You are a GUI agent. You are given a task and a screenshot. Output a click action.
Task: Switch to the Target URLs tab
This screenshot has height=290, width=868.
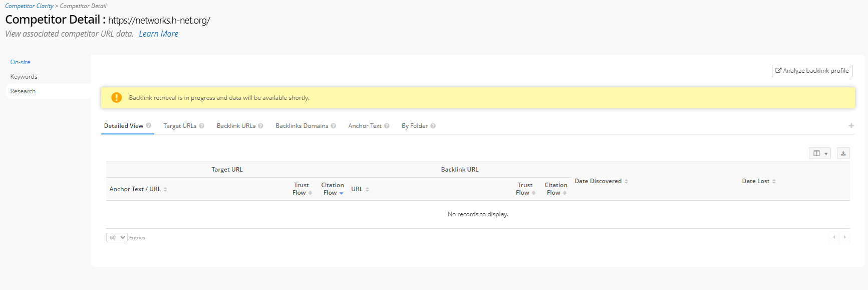point(180,126)
